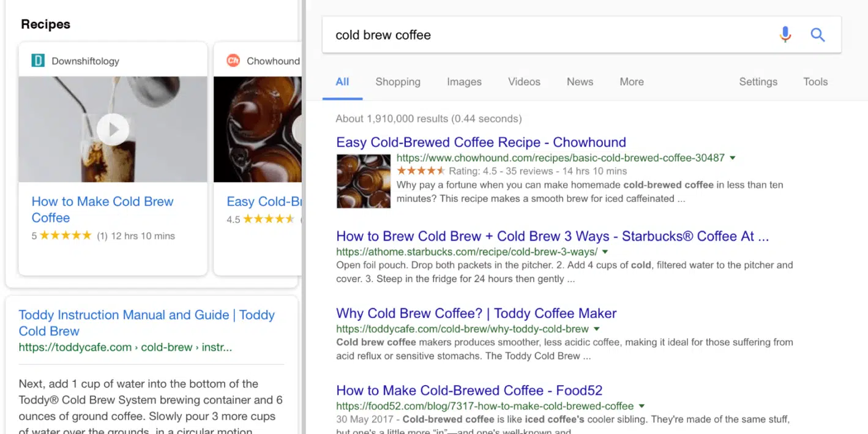Open the How to Make Cold-Brewed Coffee Food52 link
The height and width of the screenshot is (434, 868).
click(x=469, y=391)
